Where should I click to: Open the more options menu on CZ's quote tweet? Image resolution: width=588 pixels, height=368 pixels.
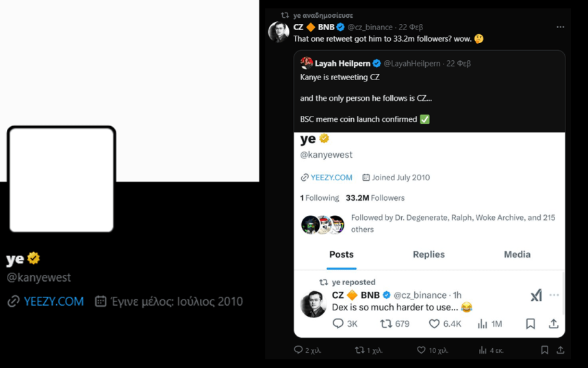pos(560,27)
